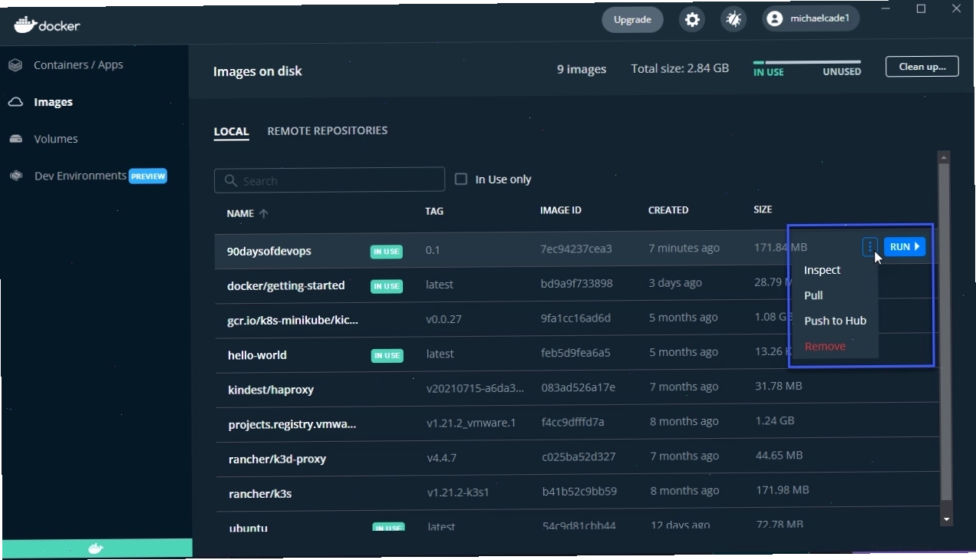This screenshot has width=976, height=560.
Task: Click the magnifier icon in search box
Action: [230, 181]
